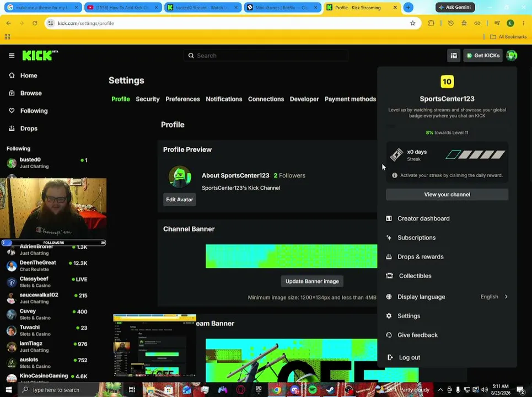532x397 pixels.
Task: Click the Drops & rewards icon
Action: point(389,257)
